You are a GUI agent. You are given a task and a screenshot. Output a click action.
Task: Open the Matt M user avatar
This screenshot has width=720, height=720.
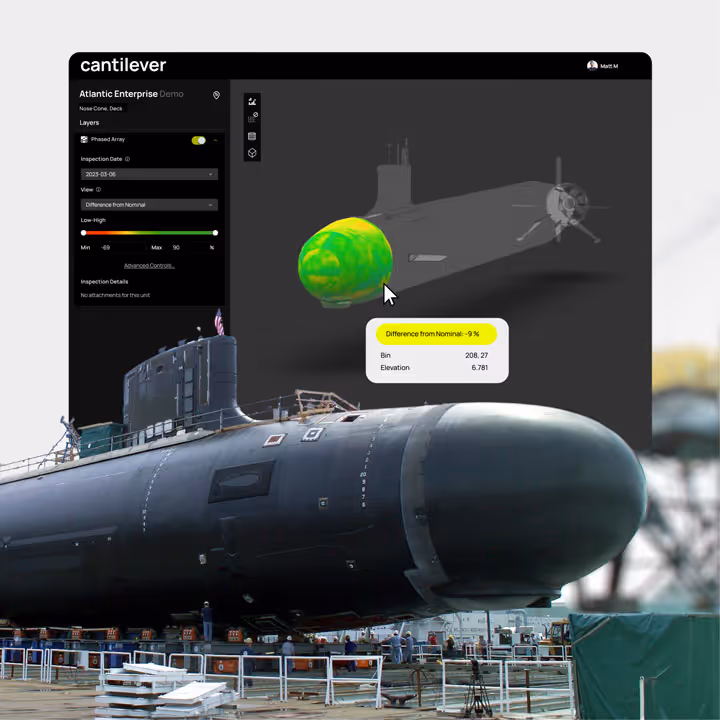tap(592, 66)
